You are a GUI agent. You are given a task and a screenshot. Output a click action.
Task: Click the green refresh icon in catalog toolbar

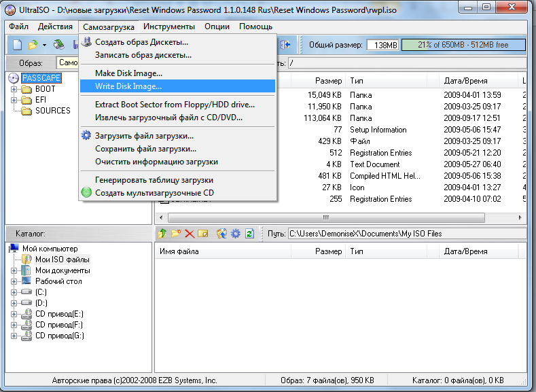click(249, 234)
